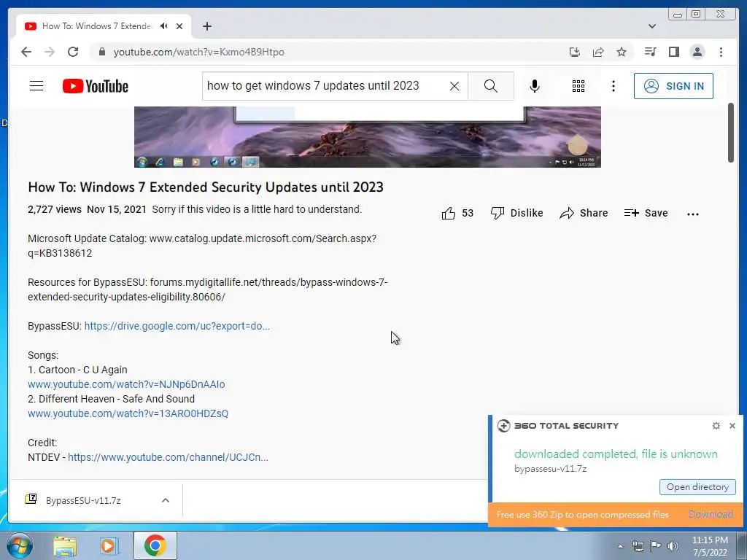Go to YouTube home via logo
Image resolution: width=747 pixels, height=560 pixels.
(x=96, y=86)
